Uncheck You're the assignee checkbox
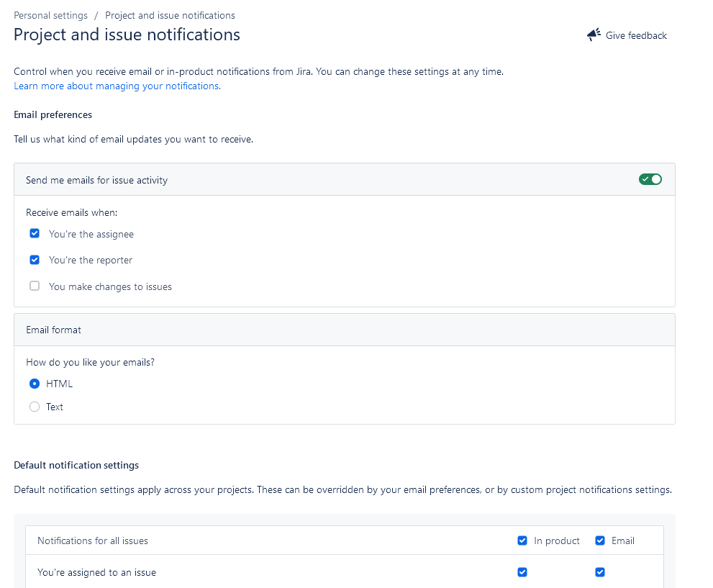This screenshot has width=713, height=588. pyautogui.click(x=35, y=233)
